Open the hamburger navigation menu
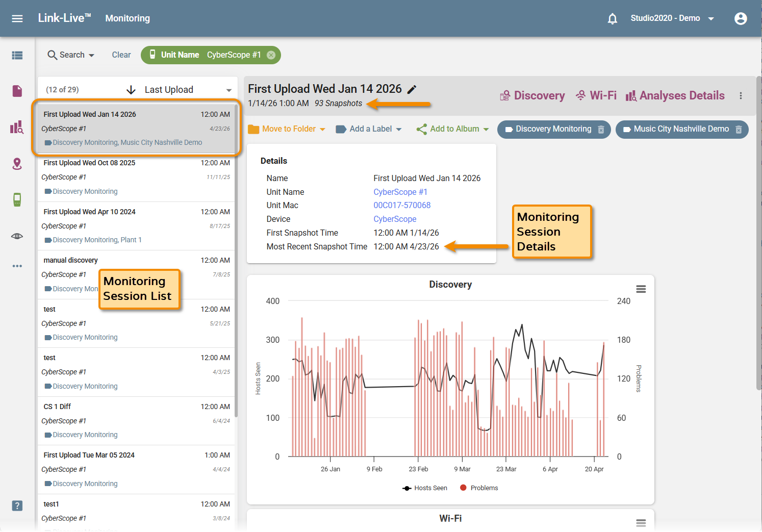 (x=17, y=18)
